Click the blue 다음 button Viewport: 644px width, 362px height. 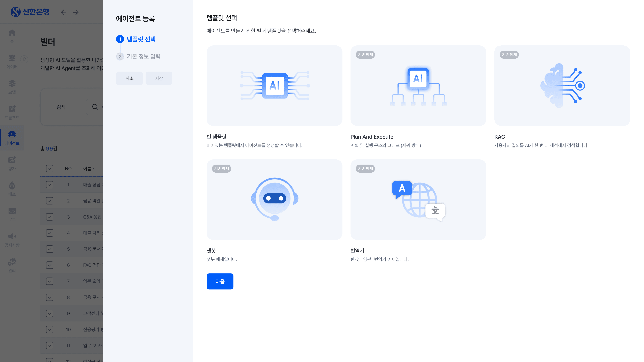[x=220, y=281]
